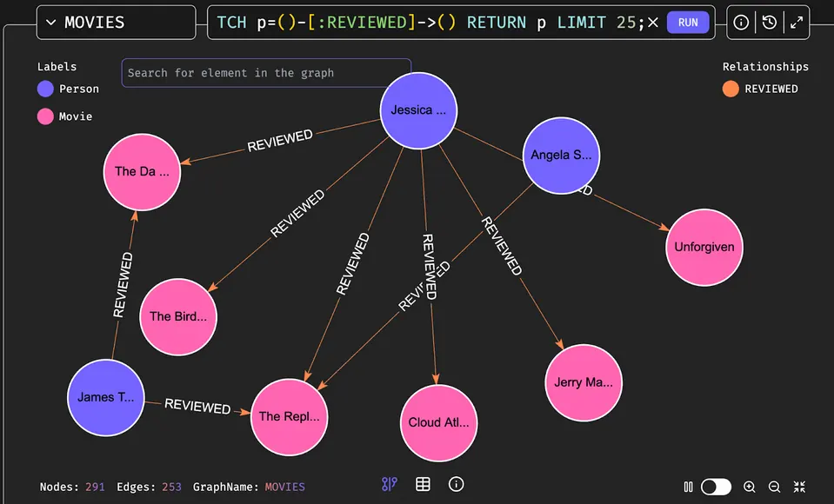834x504 pixels.
Task: Focus the Search for element input
Action: click(266, 73)
